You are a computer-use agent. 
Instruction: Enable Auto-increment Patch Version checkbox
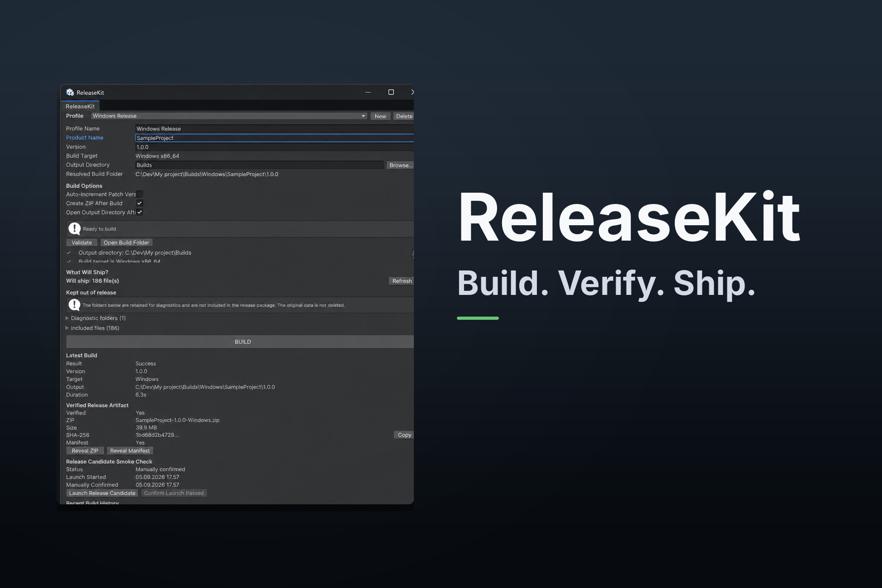tap(140, 194)
